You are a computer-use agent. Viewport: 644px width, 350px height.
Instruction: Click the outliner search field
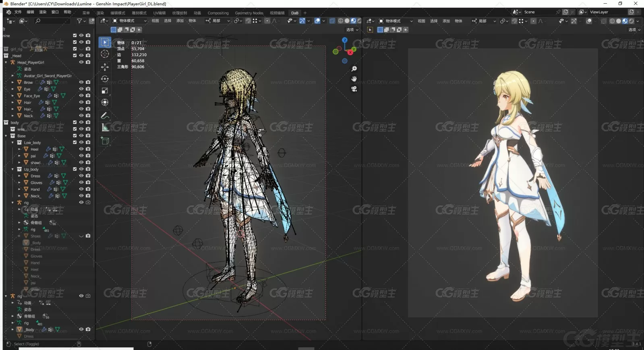pos(52,21)
